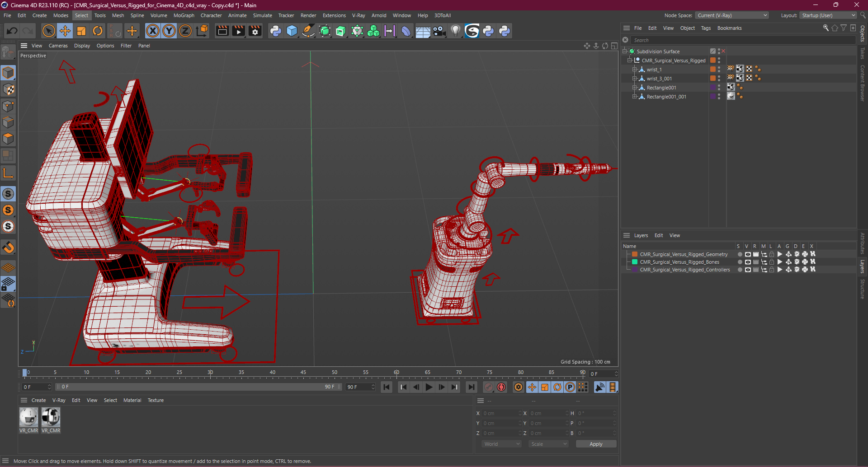868x467 pixels.
Task: Open the V-Ray menu
Action: (359, 15)
